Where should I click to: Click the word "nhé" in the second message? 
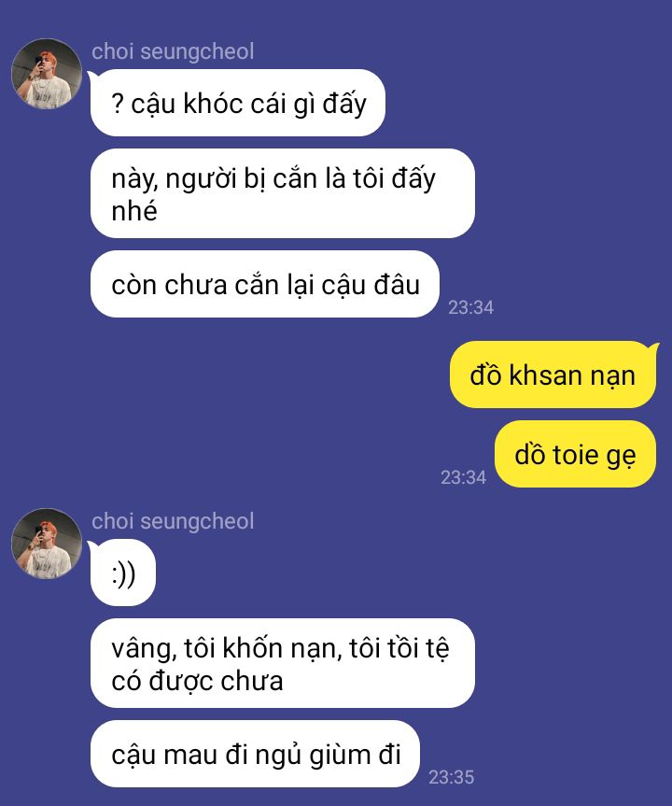tap(134, 211)
